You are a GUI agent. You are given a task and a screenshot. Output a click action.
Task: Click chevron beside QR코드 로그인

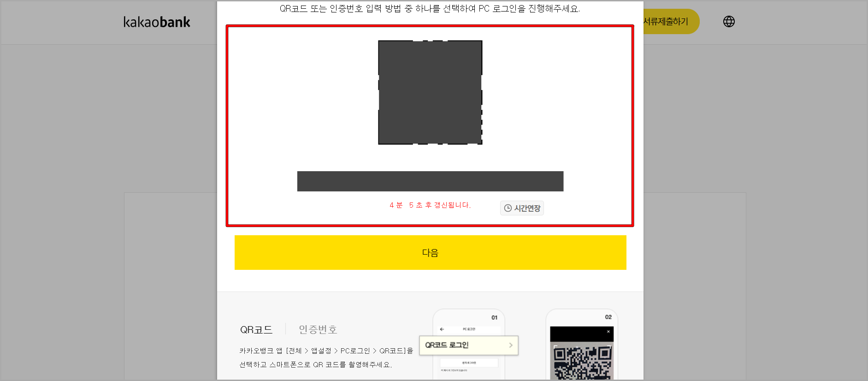[x=511, y=345]
